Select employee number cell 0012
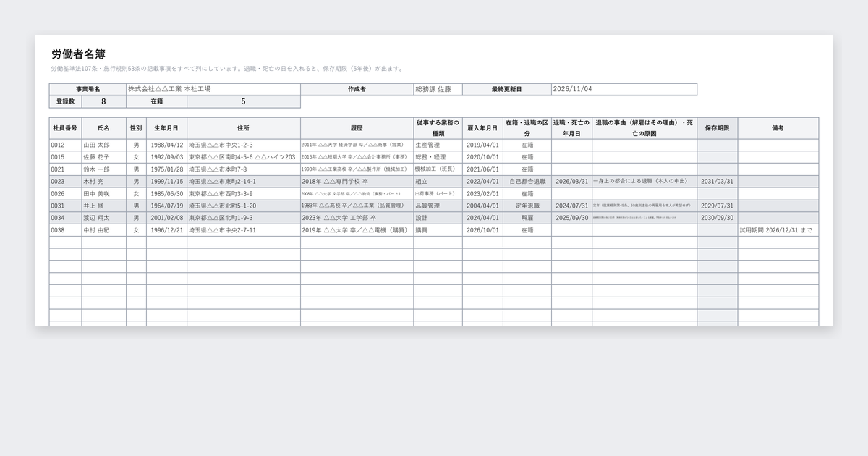This screenshot has width=868, height=456. click(65, 145)
